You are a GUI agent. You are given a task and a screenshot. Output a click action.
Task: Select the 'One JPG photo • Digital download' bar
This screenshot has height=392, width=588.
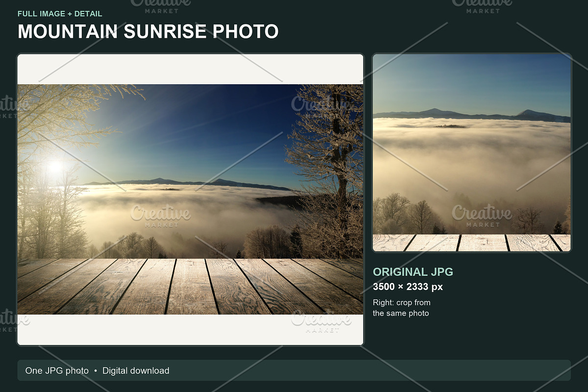coord(294,370)
